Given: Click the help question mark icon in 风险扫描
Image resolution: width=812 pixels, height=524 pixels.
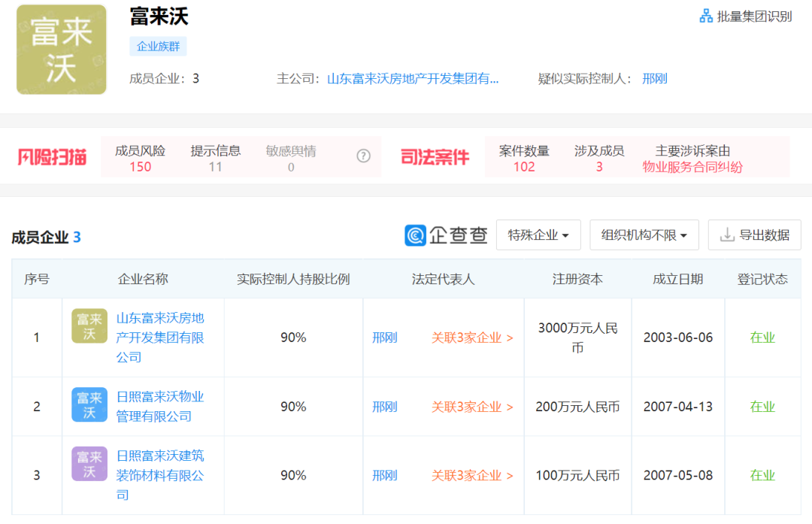Looking at the screenshot, I should 364,156.
